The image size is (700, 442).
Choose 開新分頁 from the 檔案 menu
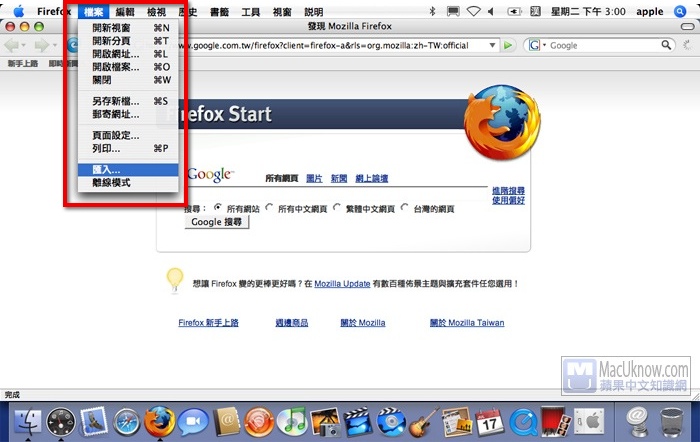128,41
